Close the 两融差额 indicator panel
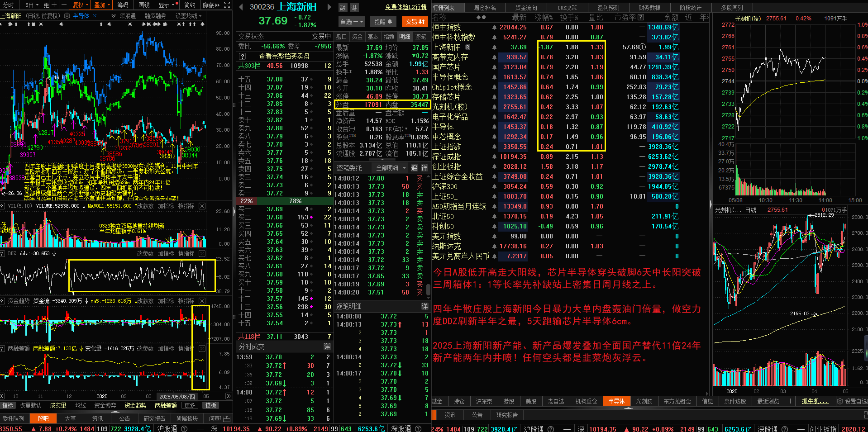Image resolution: width=868 pixels, height=432 pixels. pyautogui.click(x=202, y=348)
